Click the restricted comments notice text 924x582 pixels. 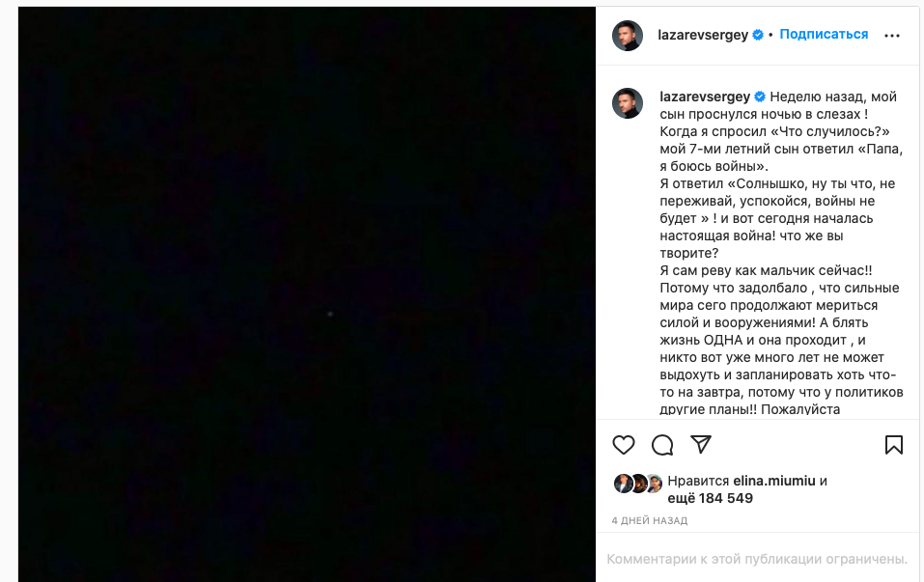[757, 559]
